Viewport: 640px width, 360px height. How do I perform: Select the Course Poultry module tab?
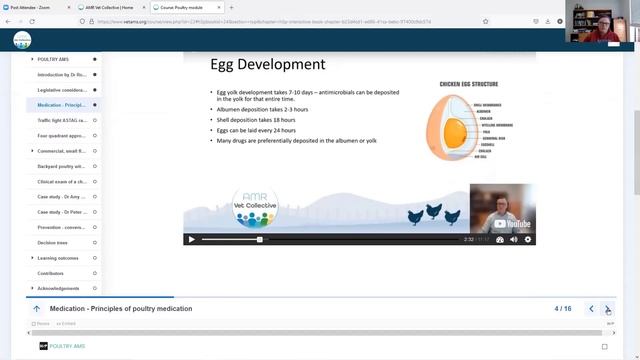(x=187, y=7)
